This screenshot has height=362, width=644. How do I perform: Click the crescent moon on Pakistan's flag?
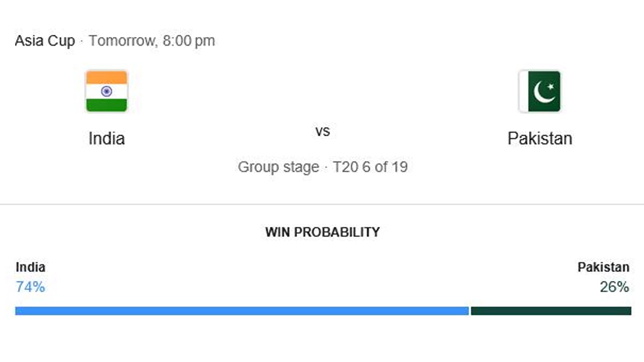543,92
